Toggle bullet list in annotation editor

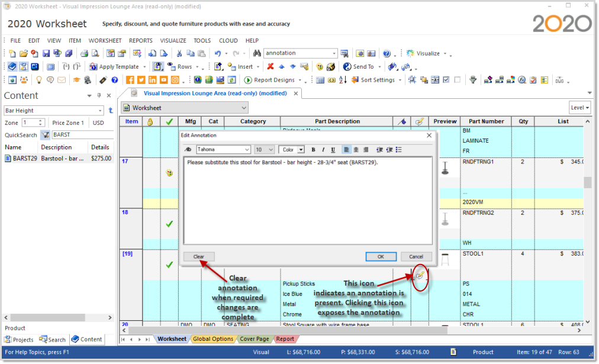click(399, 150)
